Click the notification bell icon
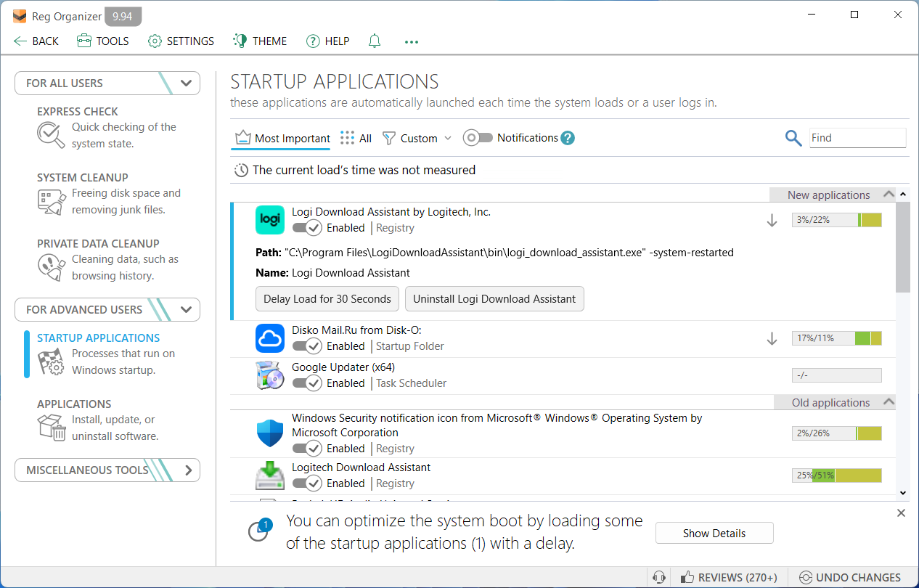This screenshot has width=919, height=588. point(375,41)
